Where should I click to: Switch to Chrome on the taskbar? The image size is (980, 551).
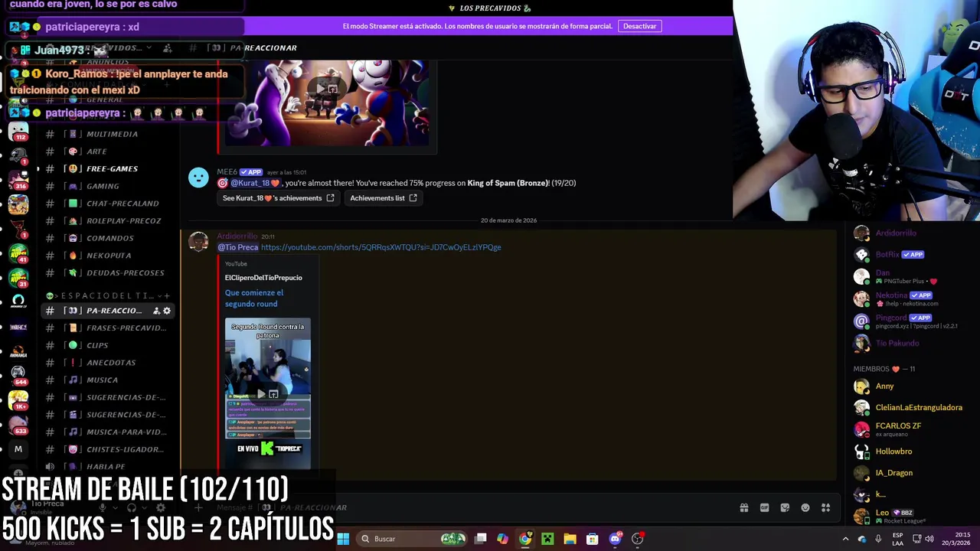[x=525, y=539]
